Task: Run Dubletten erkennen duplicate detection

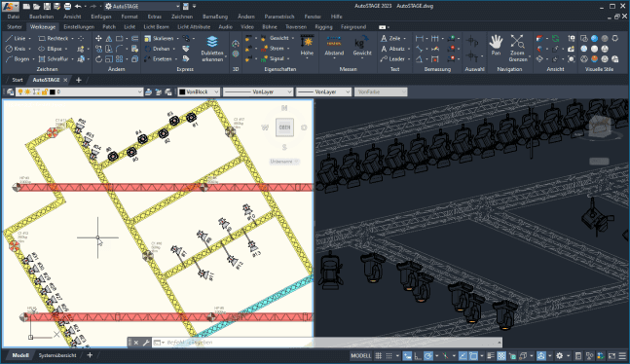Action: click(x=212, y=49)
